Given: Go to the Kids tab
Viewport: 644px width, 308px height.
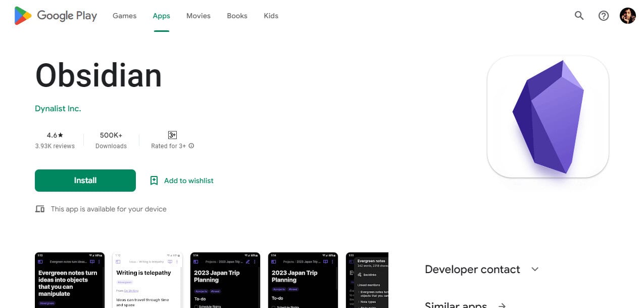Looking at the screenshot, I should pyautogui.click(x=271, y=16).
